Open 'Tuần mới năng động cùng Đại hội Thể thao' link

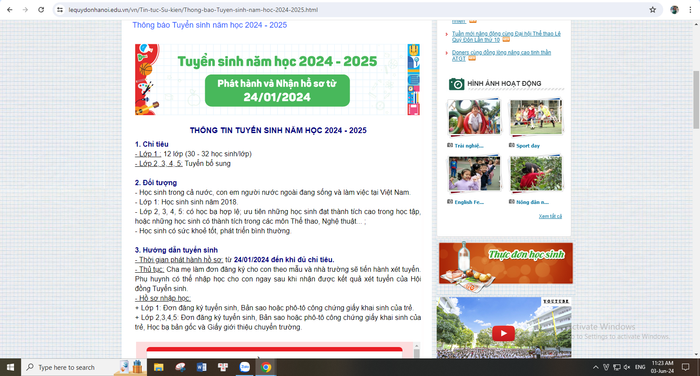[506, 37]
